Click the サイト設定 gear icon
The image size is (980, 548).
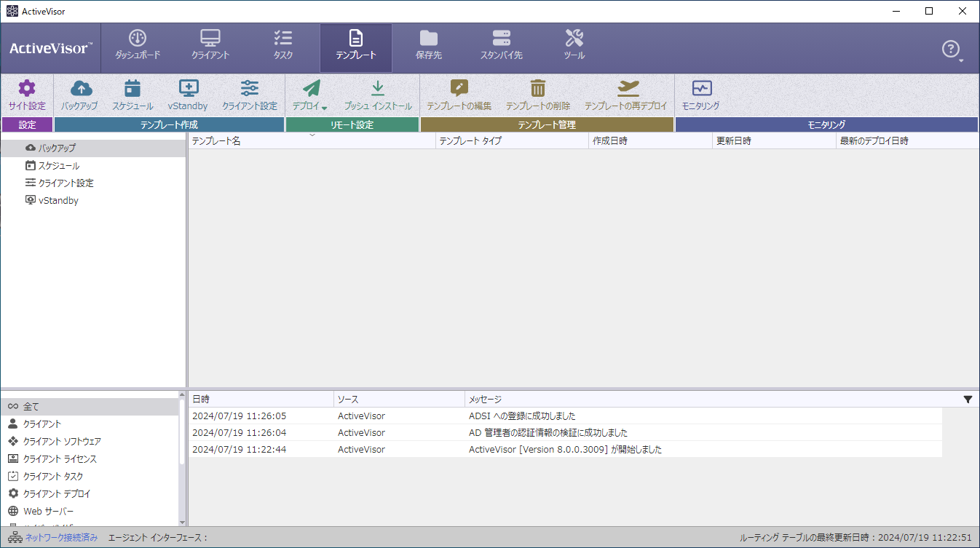[x=27, y=88]
